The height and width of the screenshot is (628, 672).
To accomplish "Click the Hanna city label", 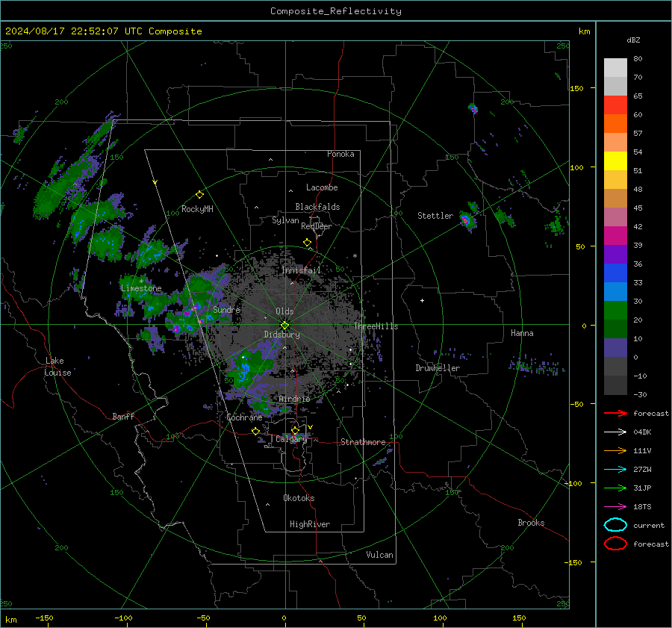I will tap(522, 333).
